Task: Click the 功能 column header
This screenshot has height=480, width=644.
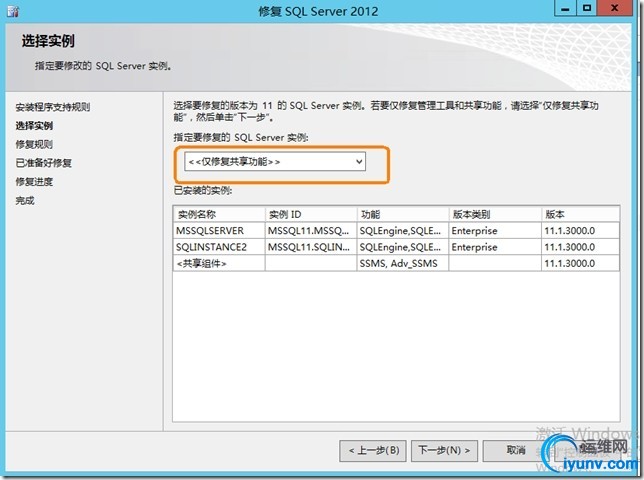Action: click(402, 214)
